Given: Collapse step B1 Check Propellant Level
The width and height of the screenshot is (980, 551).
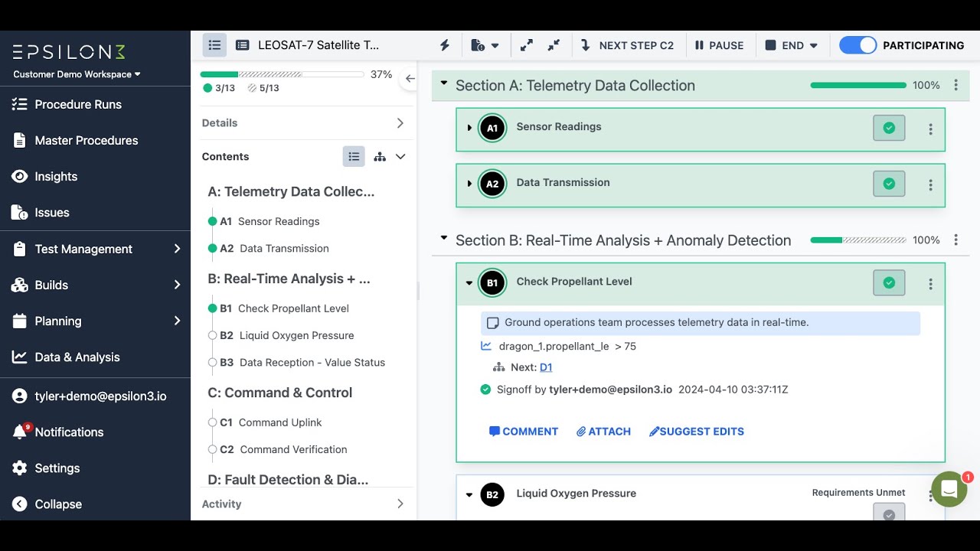Looking at the screenshot, I should point(469,282).
